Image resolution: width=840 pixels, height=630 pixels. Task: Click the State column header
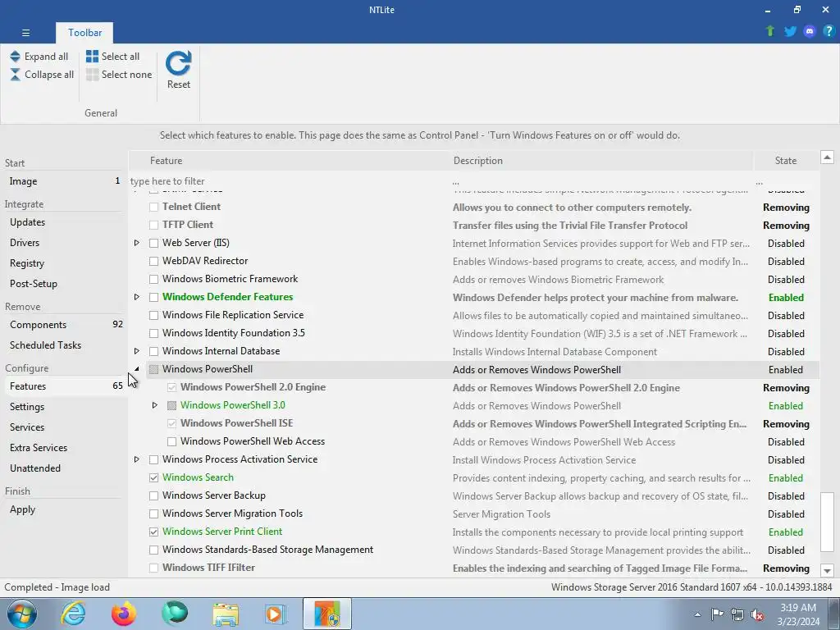[x=785, y=161]
